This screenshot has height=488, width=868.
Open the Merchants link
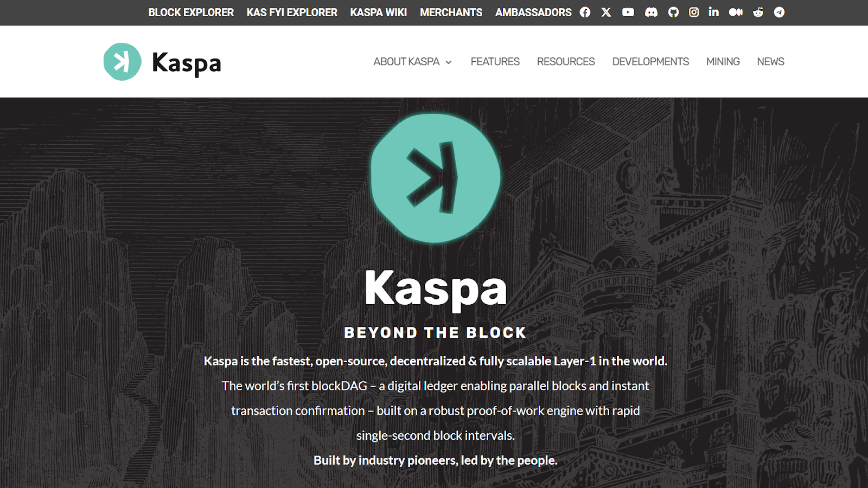tap(451, 12)
